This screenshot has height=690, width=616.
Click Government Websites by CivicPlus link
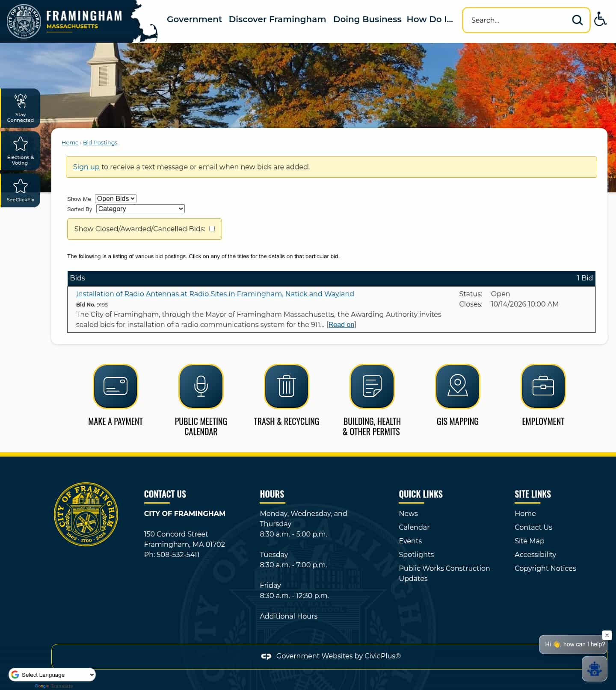click(338, 656)
